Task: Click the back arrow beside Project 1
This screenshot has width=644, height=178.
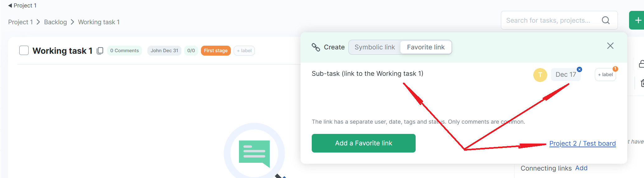Action: [x=10, y=6]
